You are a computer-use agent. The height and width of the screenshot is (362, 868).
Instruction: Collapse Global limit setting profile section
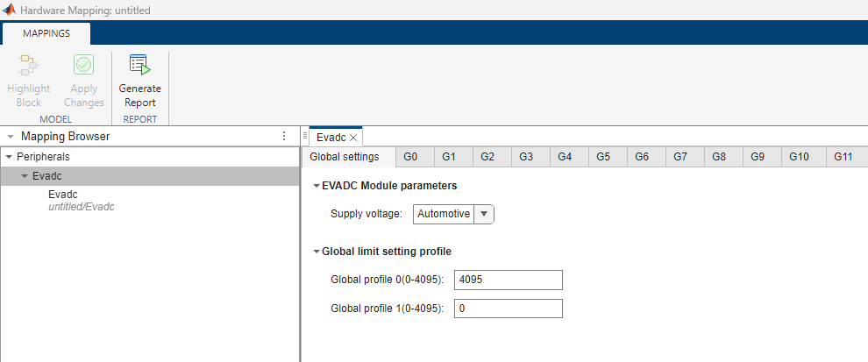coord(317,252)
